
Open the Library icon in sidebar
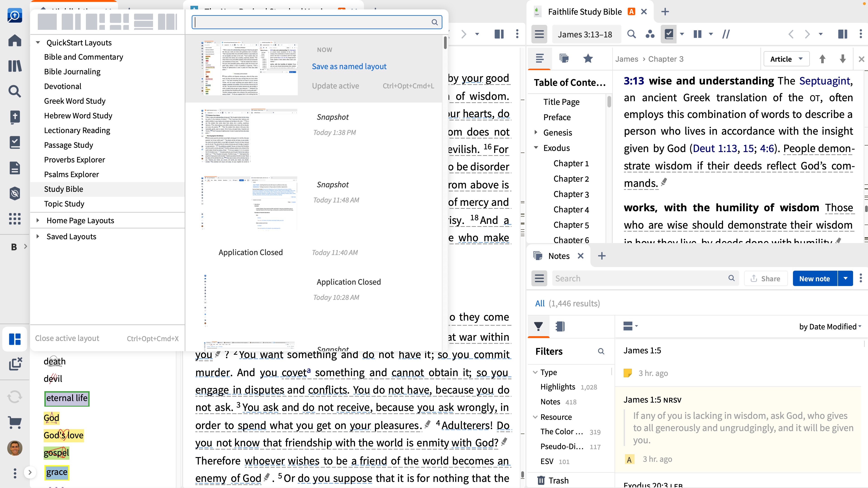pyautogui.click(x=14, y=66)
